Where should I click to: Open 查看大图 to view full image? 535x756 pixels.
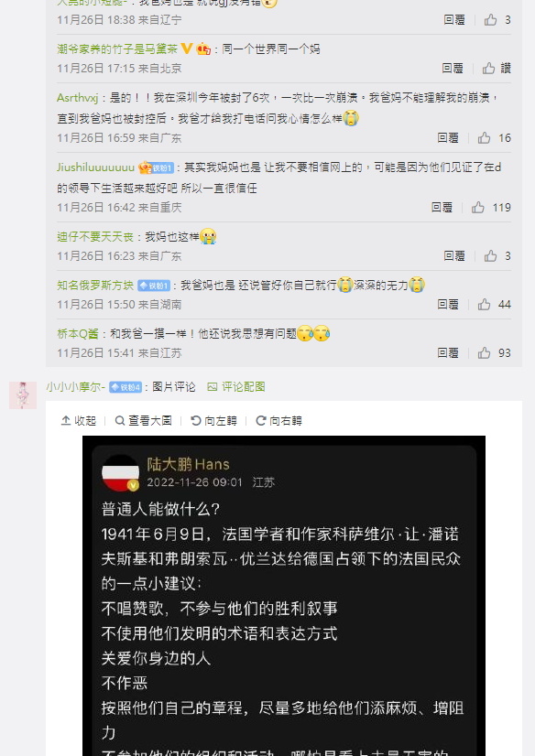[x=143, y=421]
